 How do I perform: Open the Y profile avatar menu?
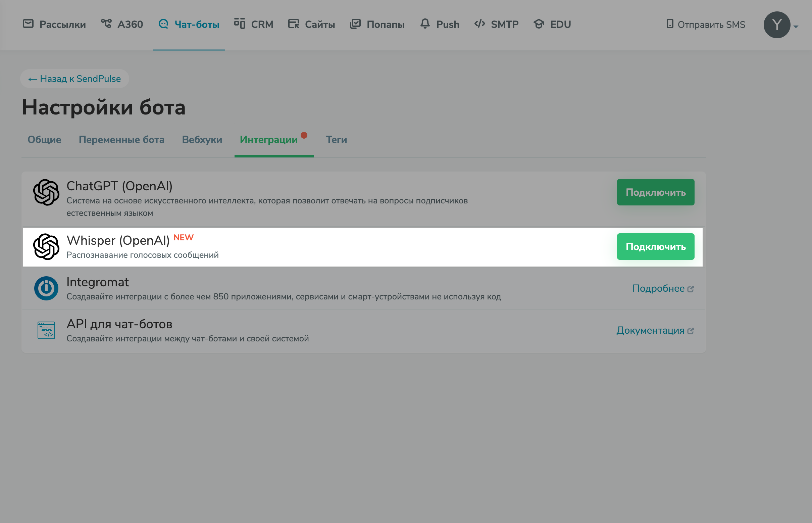click(777, 25)
